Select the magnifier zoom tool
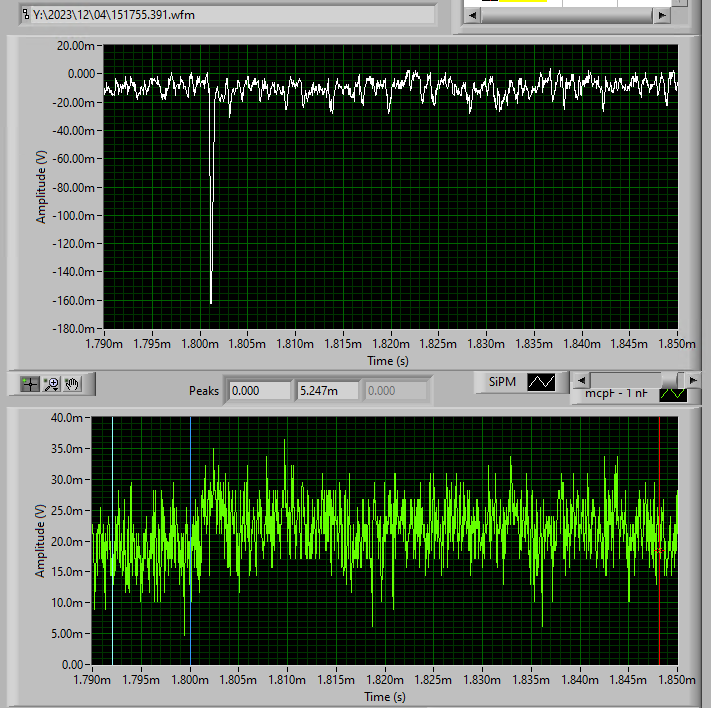711x708 pixels. [x=52, y=383]
